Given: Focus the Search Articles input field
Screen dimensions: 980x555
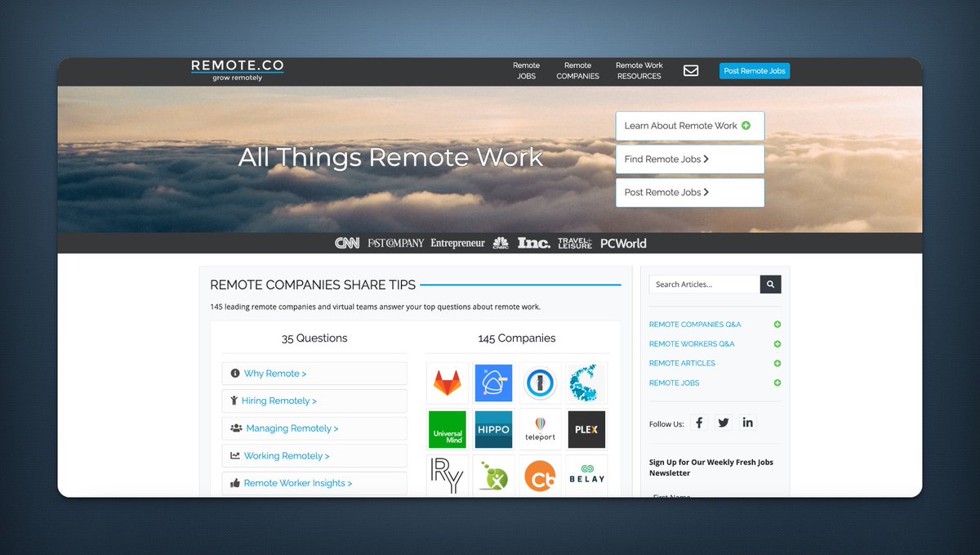Looking at the screenshot, I should (x=705, y=284).
